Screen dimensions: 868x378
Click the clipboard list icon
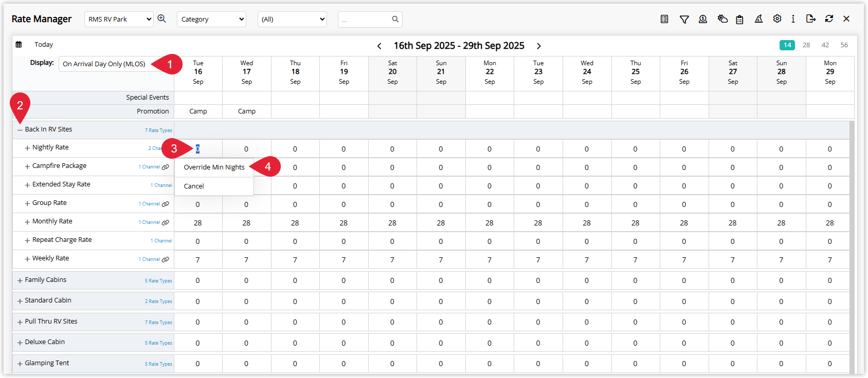[x=739, y=20]
